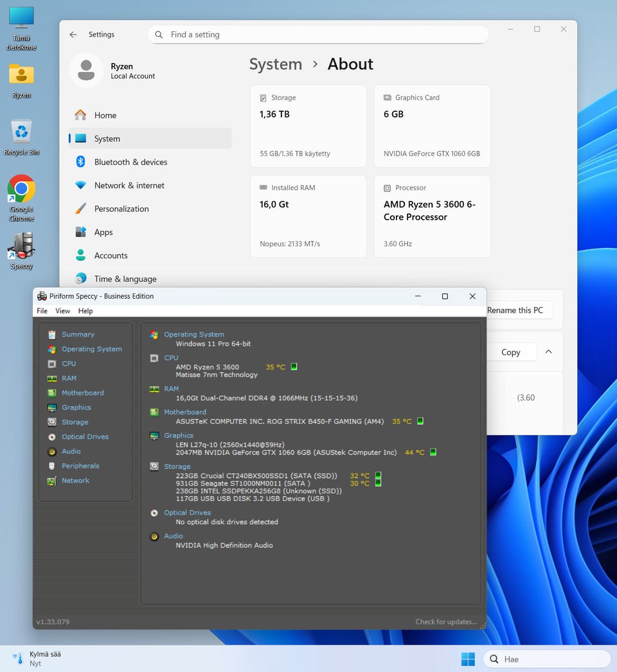The height and width of the screenshot is (672, 617).
Task: Open the View menu in Speccy
Action: (x=62, y=311)
